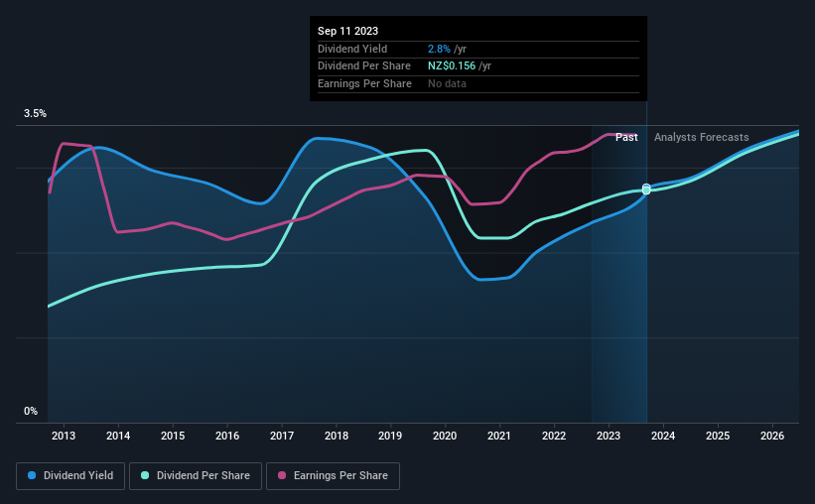Screen dimensions: 815x504
Task: Select the 2021 x-axis label
Action: point(499,436)
